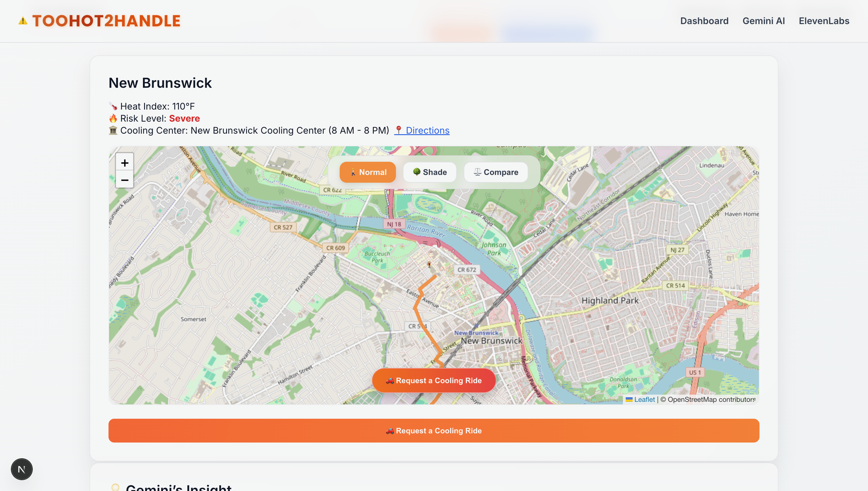Image resolution: width=868 pixels, height=491 pixels.
Task: Click the floating Request a Cooling Ride map button
Action: coord(434,380)
